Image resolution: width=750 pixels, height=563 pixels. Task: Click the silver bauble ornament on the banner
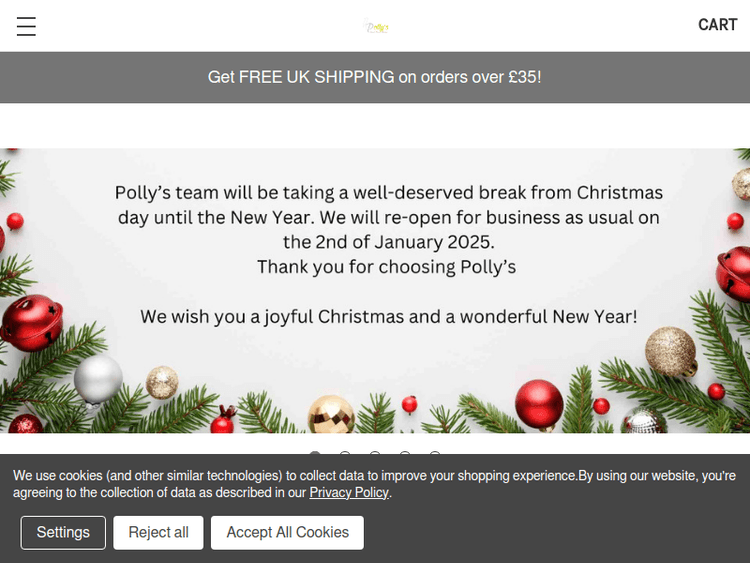(98, 379)
